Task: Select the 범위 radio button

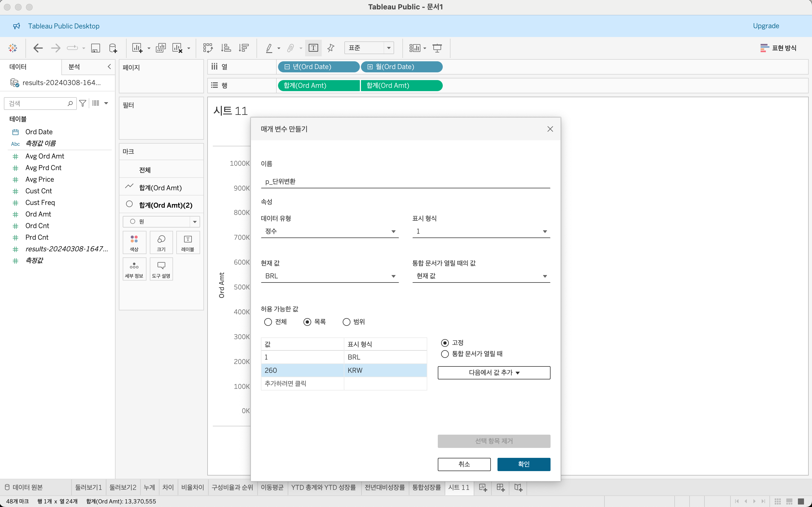Action: pyautogui.click(x=346, y=322)
